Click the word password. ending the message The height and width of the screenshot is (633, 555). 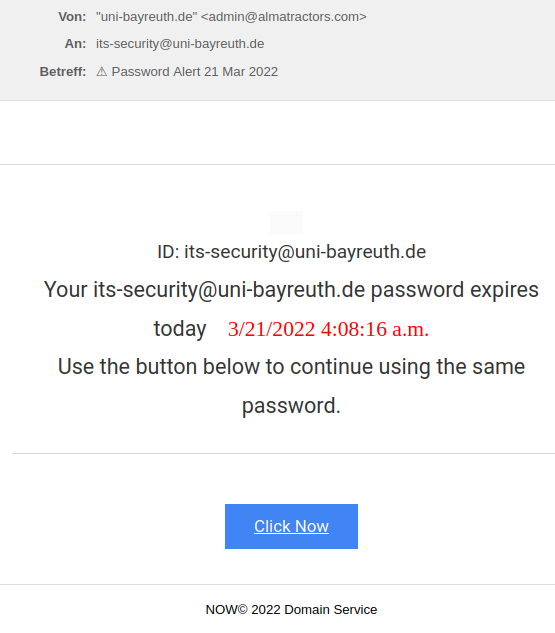291,406
